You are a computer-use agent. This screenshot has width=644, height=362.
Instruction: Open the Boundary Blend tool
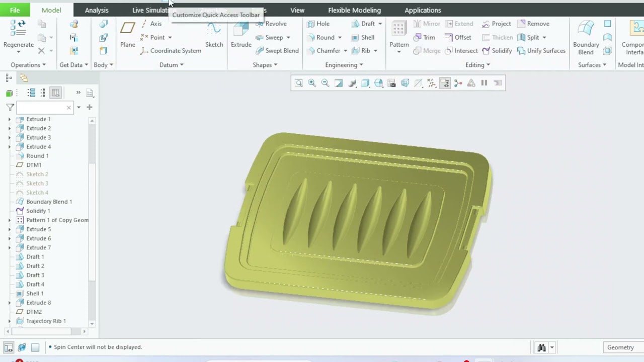pyautogui.click(x=586, y=38)
